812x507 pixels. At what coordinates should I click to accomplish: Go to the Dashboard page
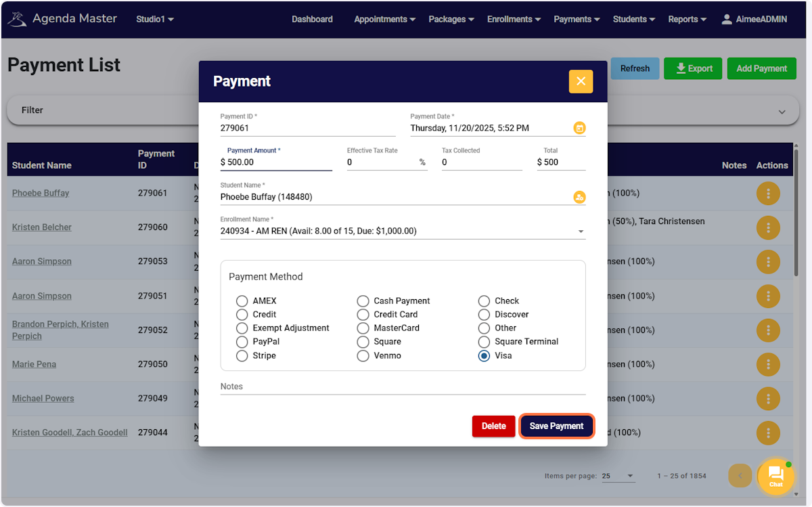coord(312,19)
